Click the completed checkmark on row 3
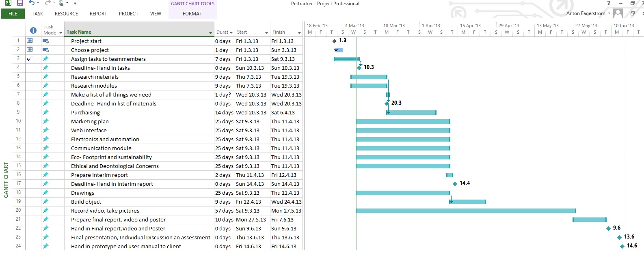 coord(30,58)
